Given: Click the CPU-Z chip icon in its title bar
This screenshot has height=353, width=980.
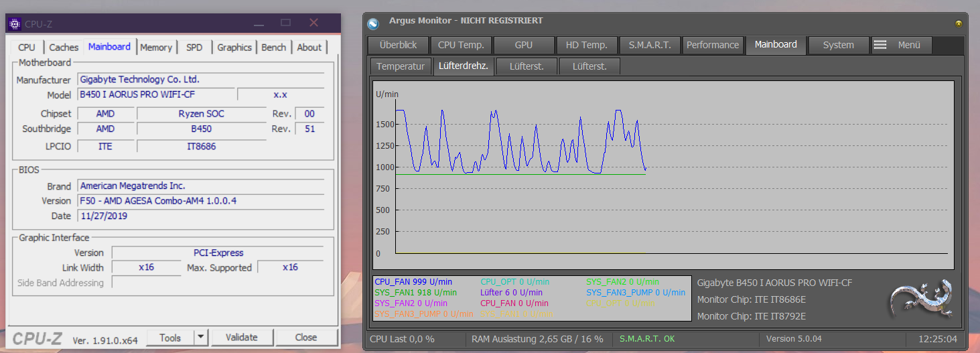Looking at the screenshot, I should point(15,24).
